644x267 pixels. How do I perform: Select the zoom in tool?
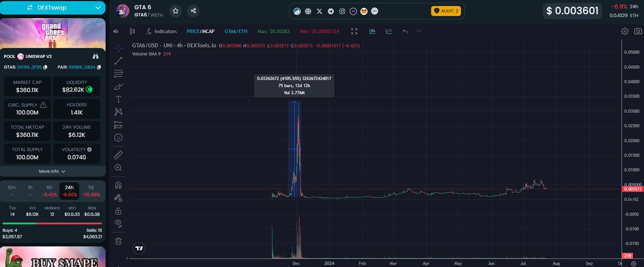[119, 168]
